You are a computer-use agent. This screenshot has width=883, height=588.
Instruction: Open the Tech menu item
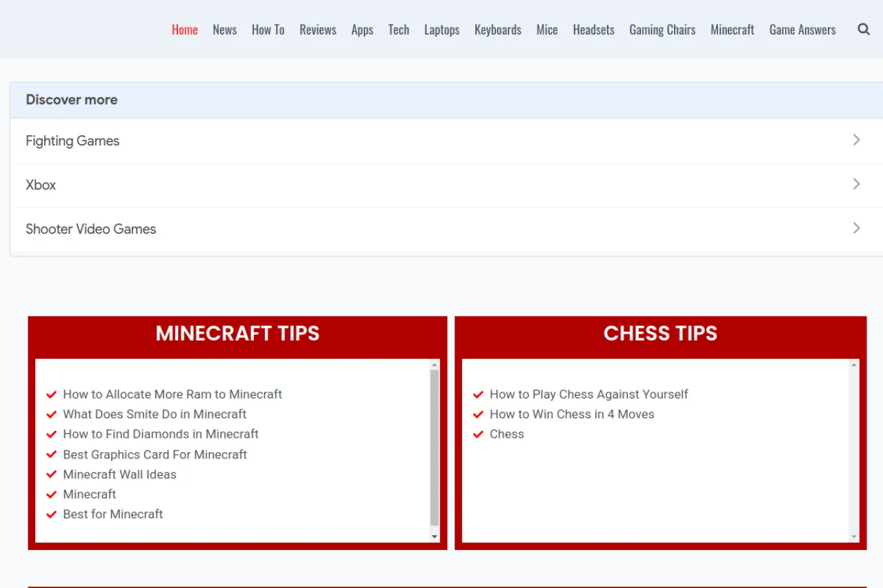(399, 30)
